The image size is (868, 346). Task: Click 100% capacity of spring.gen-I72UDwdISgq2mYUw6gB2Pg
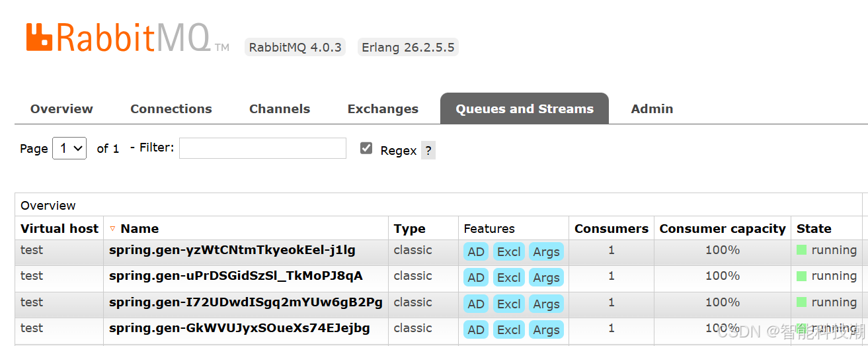tap(723, 302)
